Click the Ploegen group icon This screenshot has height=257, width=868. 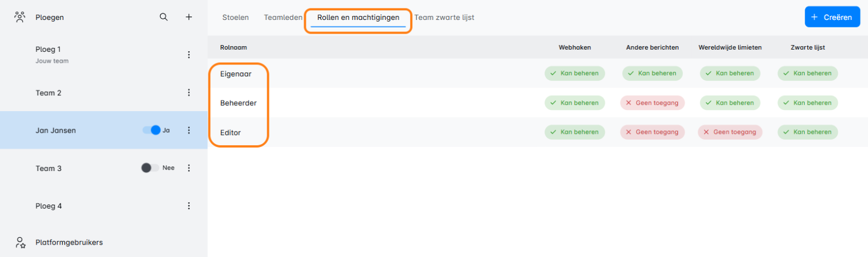(x=21, y=17)
